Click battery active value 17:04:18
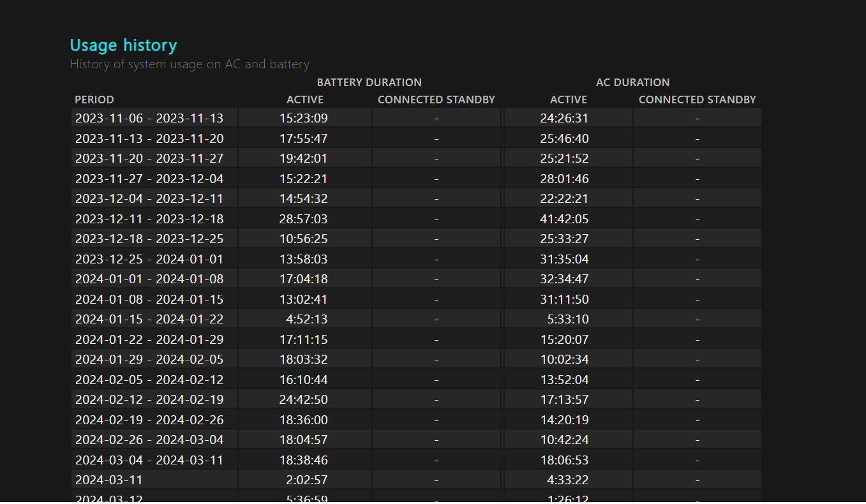The width and height of the screenshot is (866, 504). pyautogui.click(x=304, y=279)
